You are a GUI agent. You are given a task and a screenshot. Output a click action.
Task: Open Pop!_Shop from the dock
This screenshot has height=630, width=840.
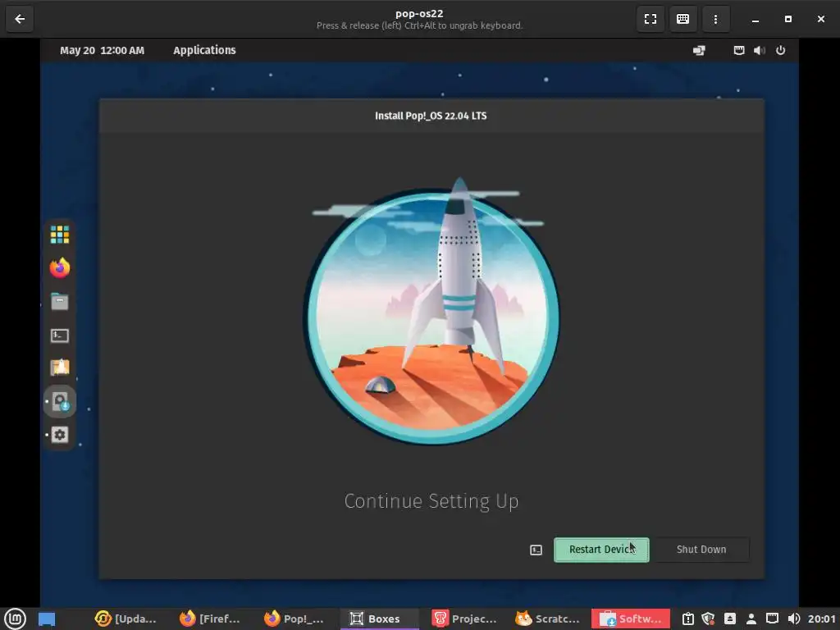point(59,368)
